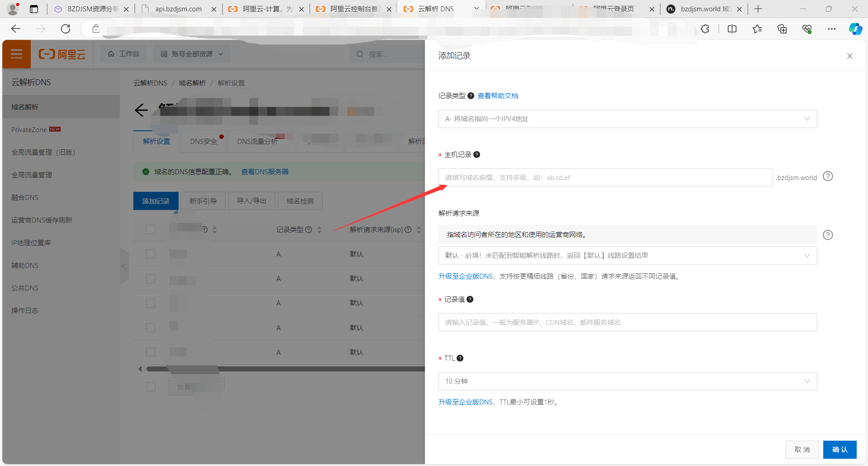Click circled question icon beside 解析请求来源 note

(828, 235)
